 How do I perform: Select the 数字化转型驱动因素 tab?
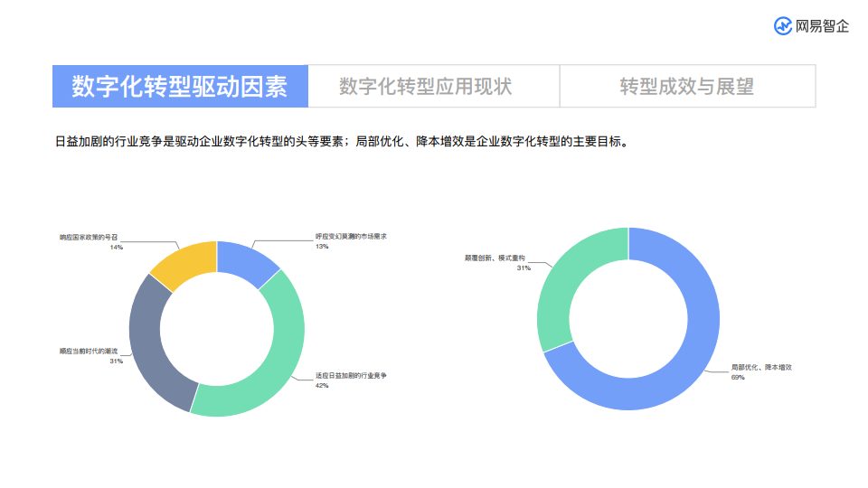click(x=181, y=87)
